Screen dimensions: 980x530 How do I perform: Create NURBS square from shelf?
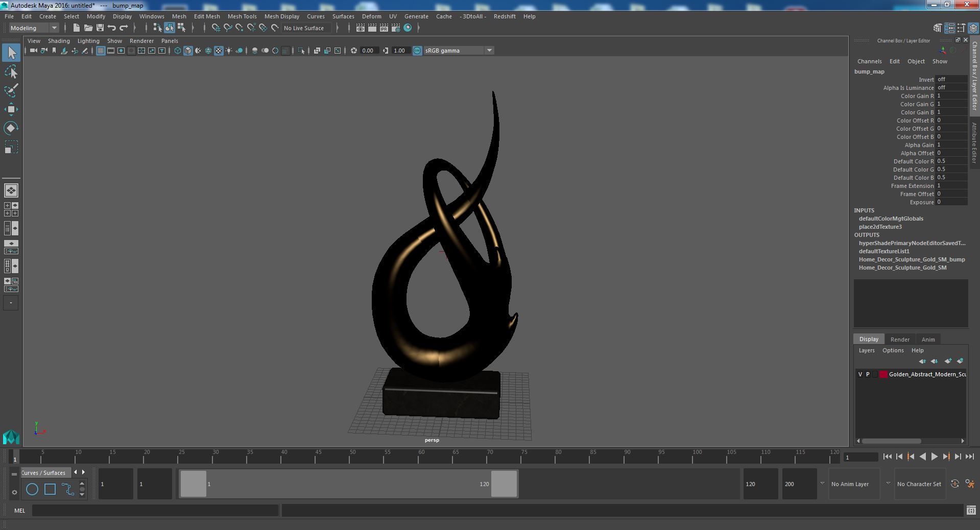coord(50,489)
